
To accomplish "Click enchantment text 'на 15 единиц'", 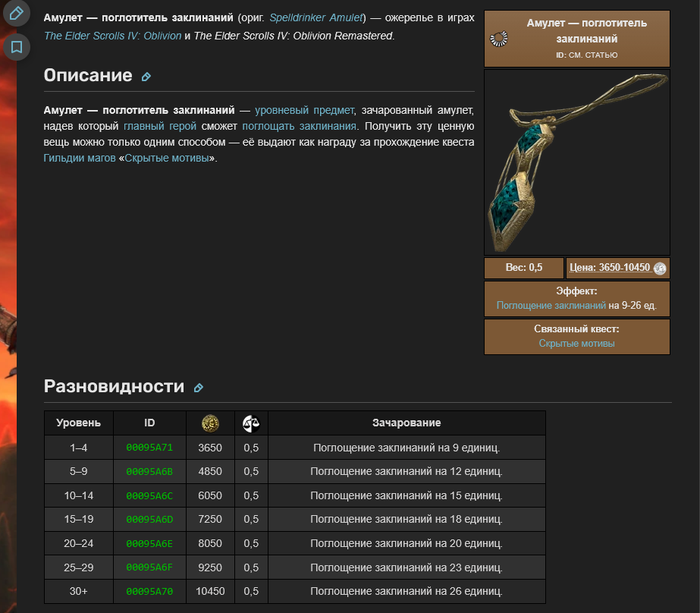I will click(x=469, y=495).
